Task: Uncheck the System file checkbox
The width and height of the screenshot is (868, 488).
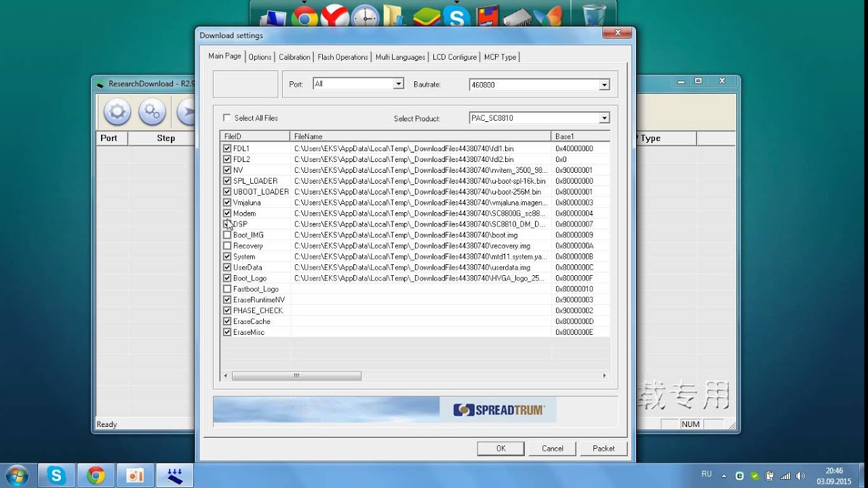Action: click(x=227, y=257)
